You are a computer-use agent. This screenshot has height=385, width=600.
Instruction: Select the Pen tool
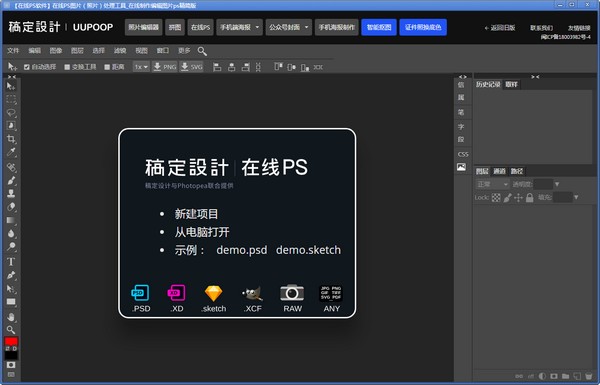pyautogui.click(x=11, y=275)
